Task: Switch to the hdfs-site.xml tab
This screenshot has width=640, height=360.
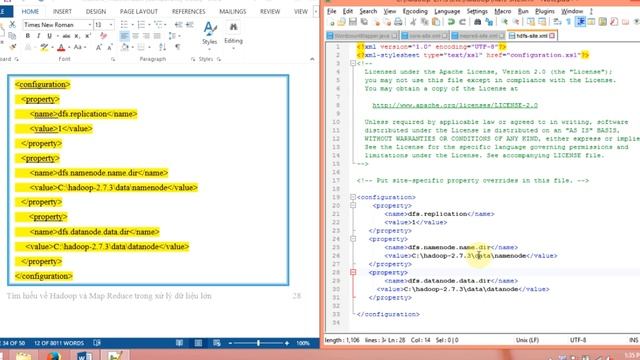Action: (531, 36)
